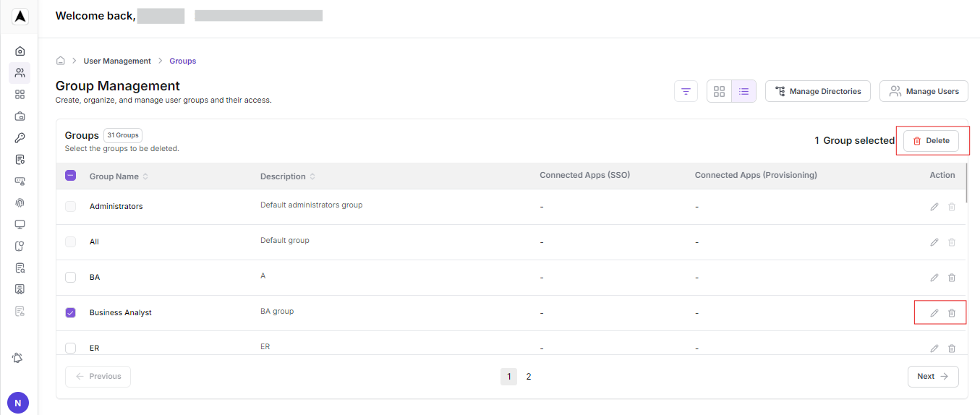980x415 pixels.
Task: Click the 'BA group' description
Action: (x=277, y=311)
